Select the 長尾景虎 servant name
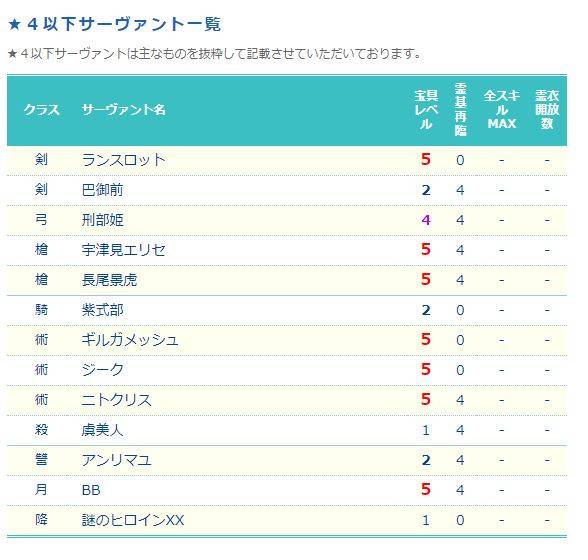 [x=110, y=280]
